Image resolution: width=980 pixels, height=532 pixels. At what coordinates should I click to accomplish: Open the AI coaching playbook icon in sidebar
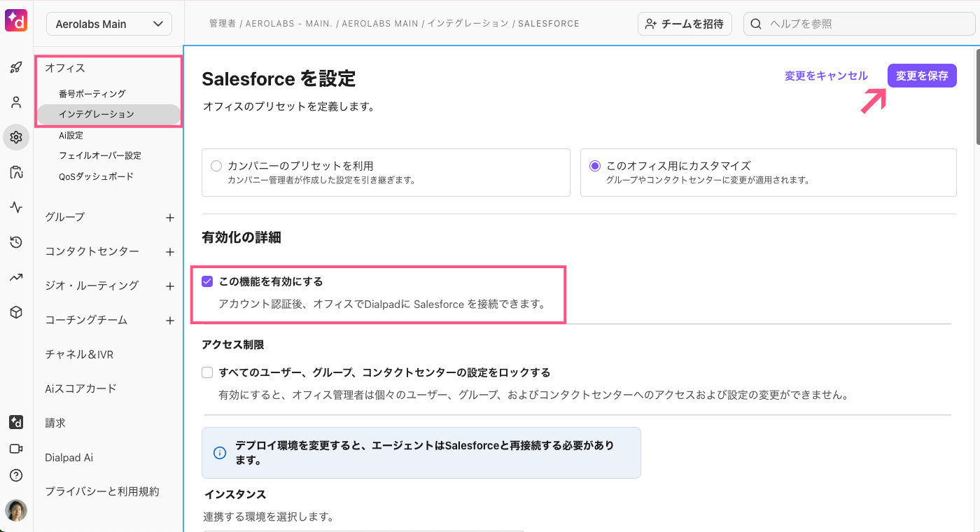click(16, 172)
